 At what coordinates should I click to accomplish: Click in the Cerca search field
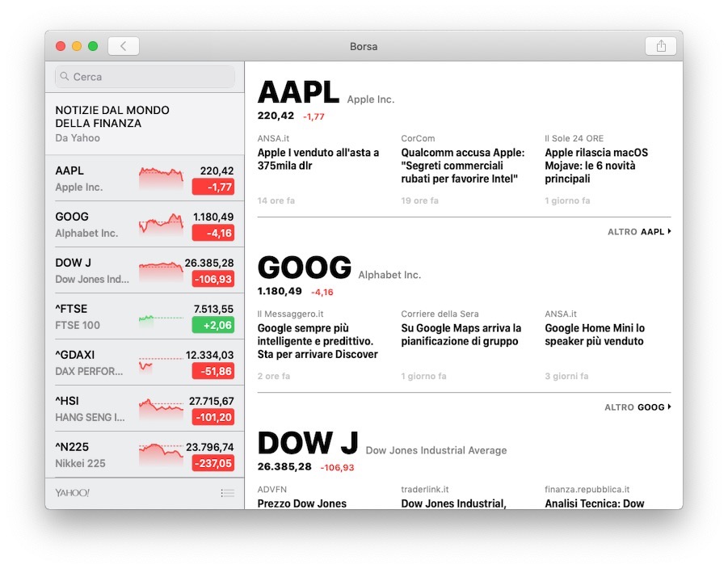pos(145,77)
